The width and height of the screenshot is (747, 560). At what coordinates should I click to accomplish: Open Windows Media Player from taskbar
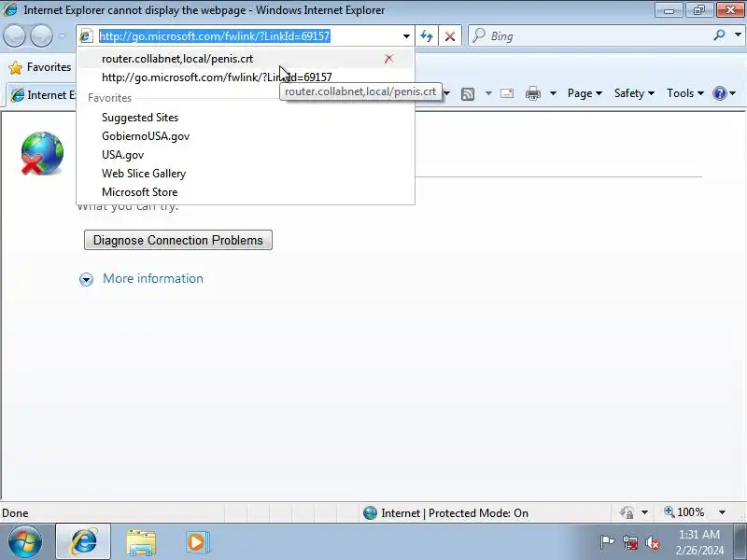tap(197, 542)
